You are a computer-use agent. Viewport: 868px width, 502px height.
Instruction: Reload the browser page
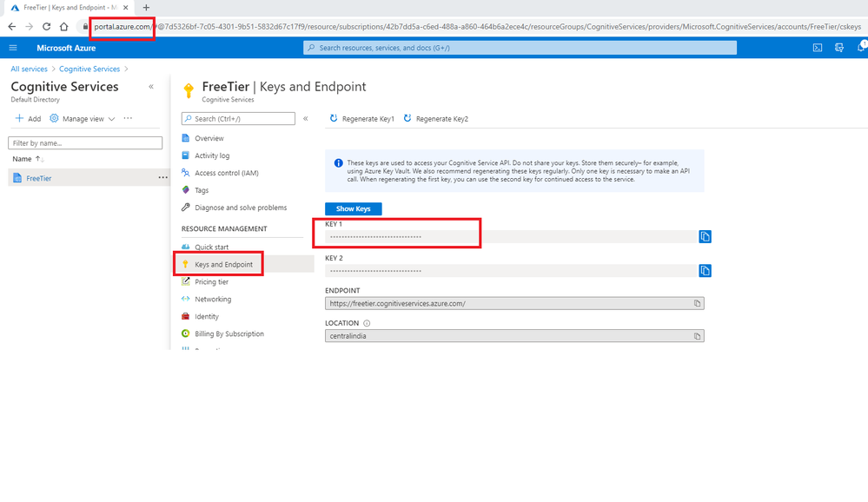tap(46, 27)
